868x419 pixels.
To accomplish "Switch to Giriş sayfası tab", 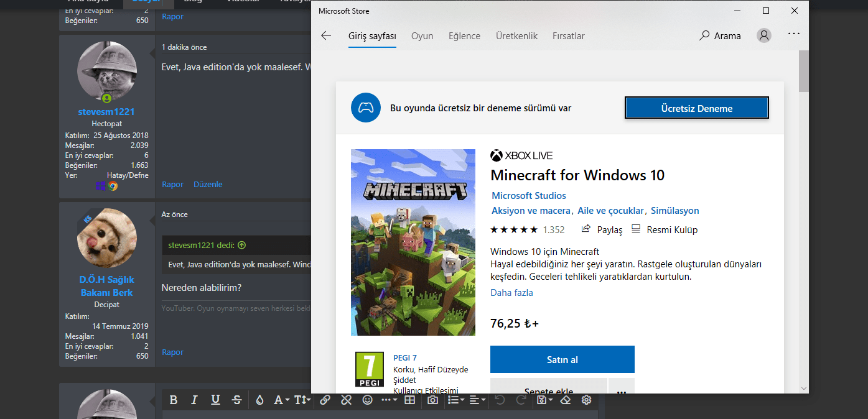I will point(372,36).
